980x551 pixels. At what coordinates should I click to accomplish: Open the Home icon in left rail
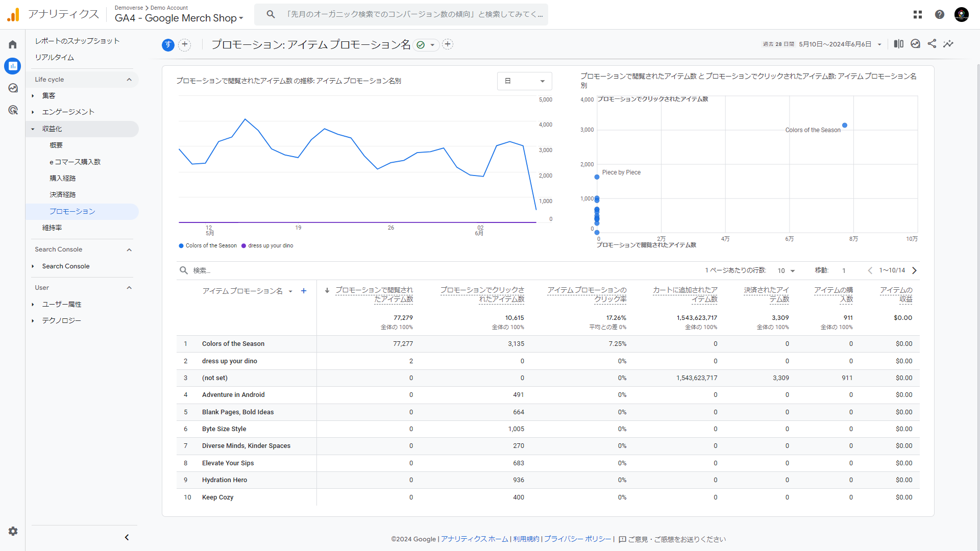pyautogui.click(x=13, y=44)
